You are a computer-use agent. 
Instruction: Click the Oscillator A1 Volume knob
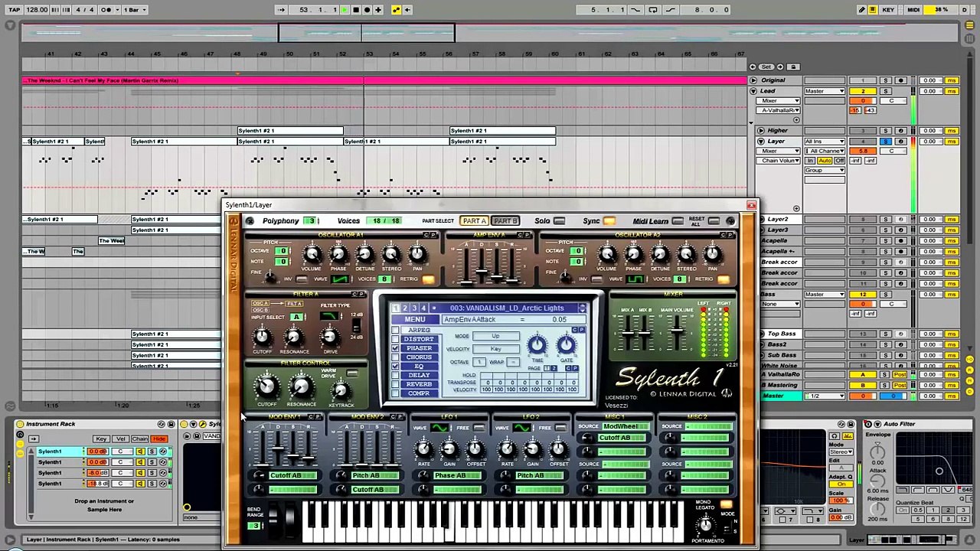coord(312,255)
